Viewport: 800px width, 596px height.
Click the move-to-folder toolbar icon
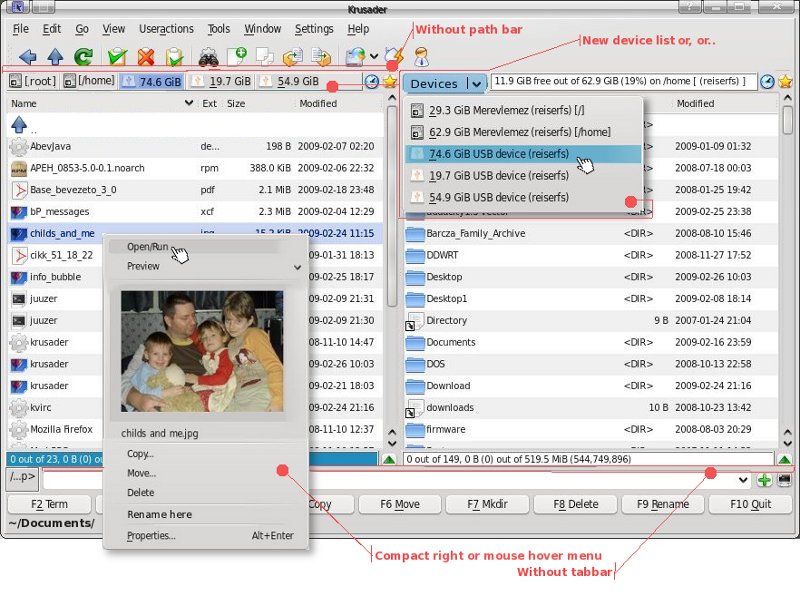click(x=321, y=57)
